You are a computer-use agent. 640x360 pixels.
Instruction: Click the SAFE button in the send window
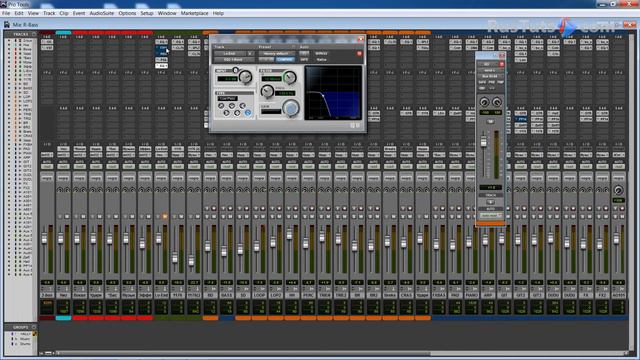481,82
